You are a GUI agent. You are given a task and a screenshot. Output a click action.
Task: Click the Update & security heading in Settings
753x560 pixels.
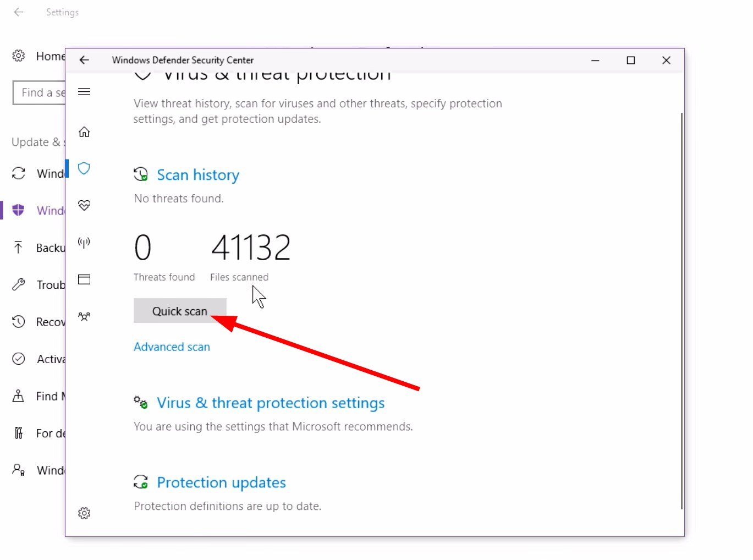click(x=37, y=142)
